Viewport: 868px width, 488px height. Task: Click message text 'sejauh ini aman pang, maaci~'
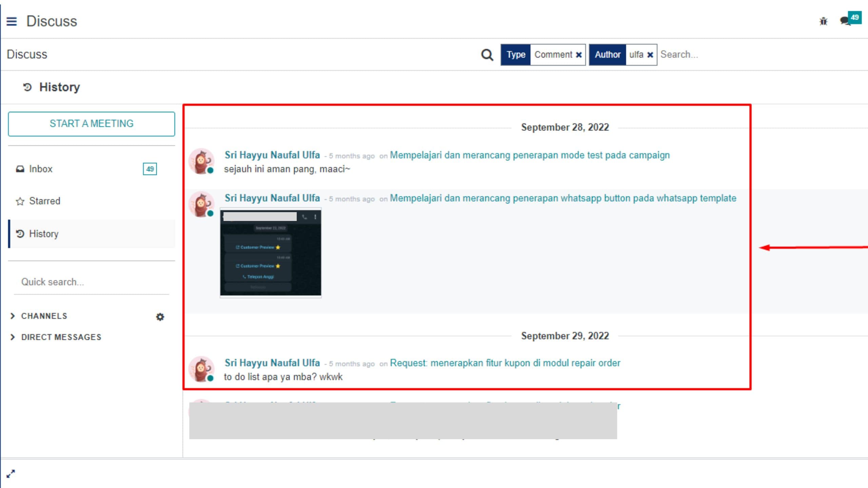point(287,169)
